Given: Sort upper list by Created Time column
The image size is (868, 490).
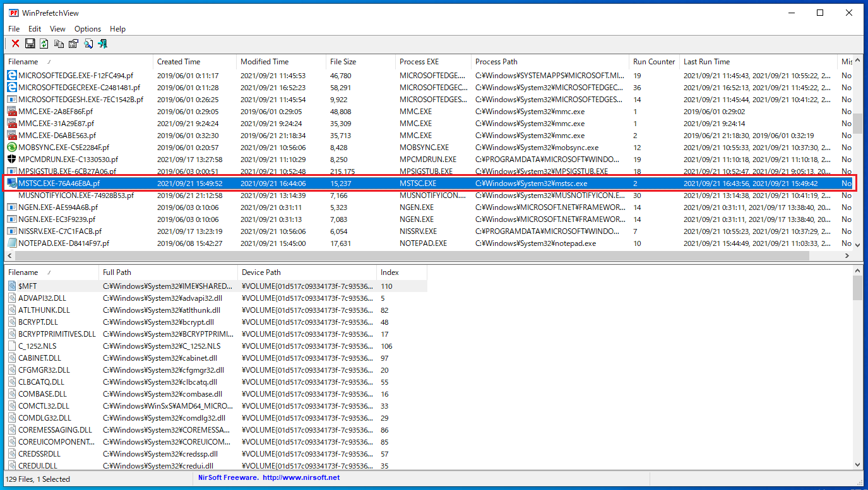Looking at the screenshot, I should point(194,62).
